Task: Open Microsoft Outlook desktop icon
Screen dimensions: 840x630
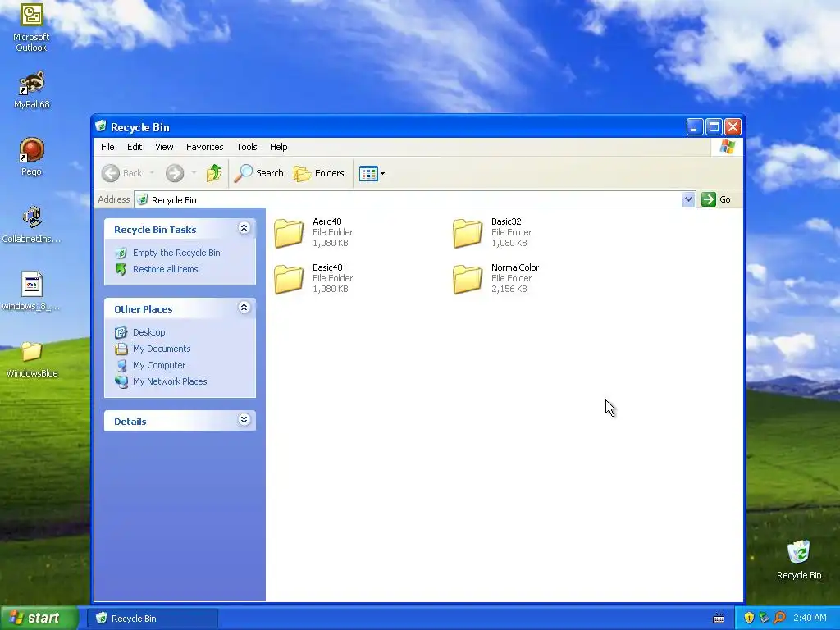Action: (31, 27)
